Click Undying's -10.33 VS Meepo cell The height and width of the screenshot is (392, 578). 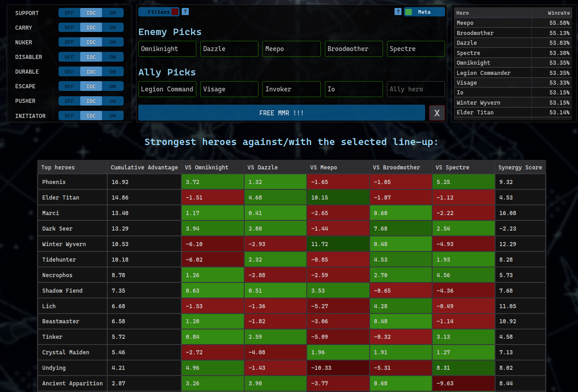(x=338, y=368)
